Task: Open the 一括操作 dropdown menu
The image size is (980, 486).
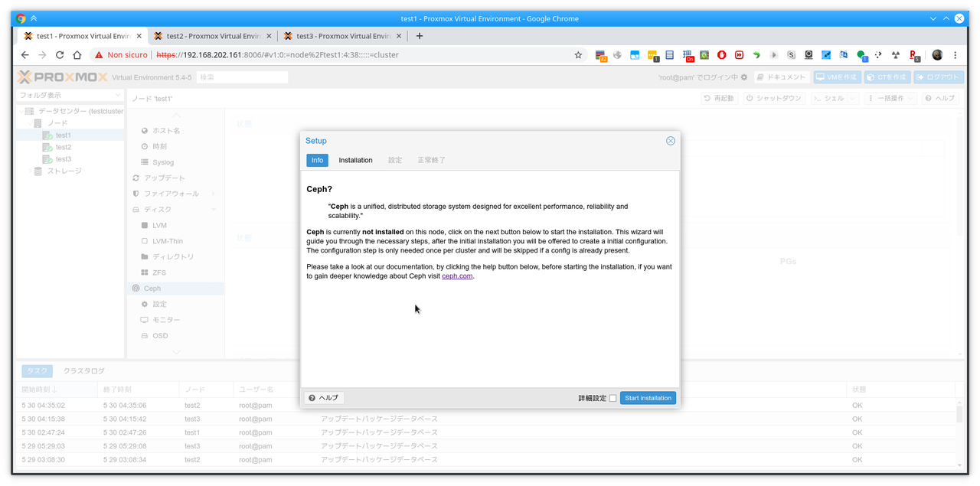Action: pos(891,99)
